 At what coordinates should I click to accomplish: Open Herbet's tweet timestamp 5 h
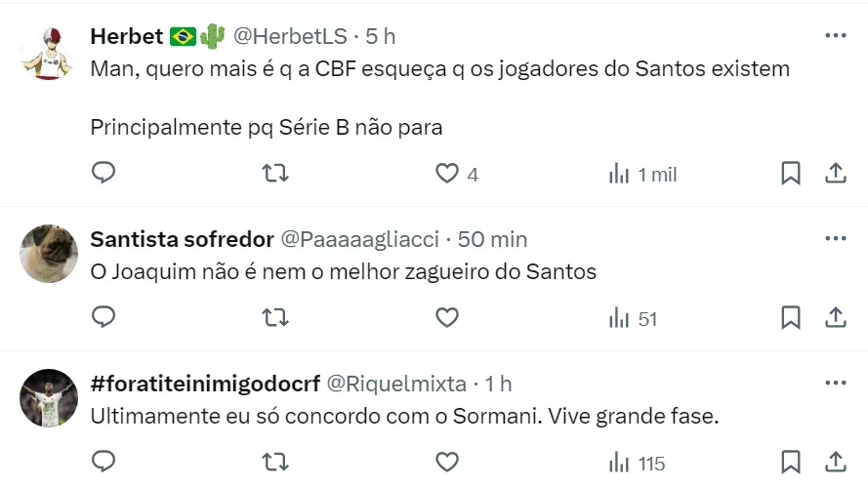click(381, 36)
